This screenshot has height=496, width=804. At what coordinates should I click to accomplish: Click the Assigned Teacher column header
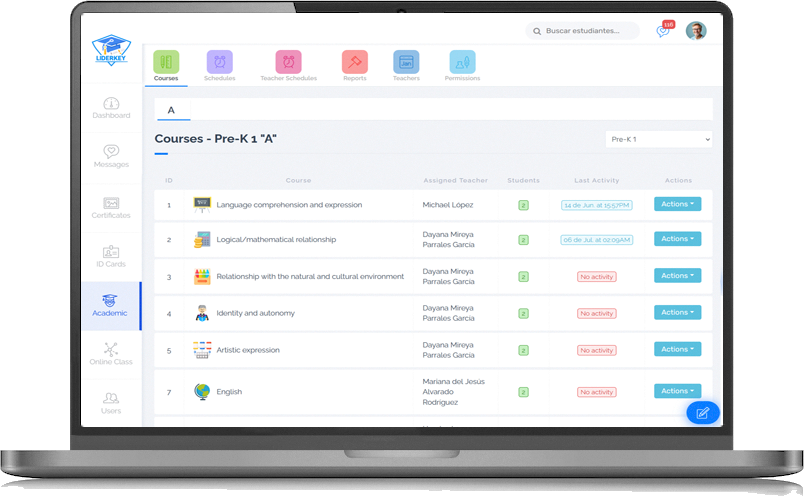[x=455, y=181]
